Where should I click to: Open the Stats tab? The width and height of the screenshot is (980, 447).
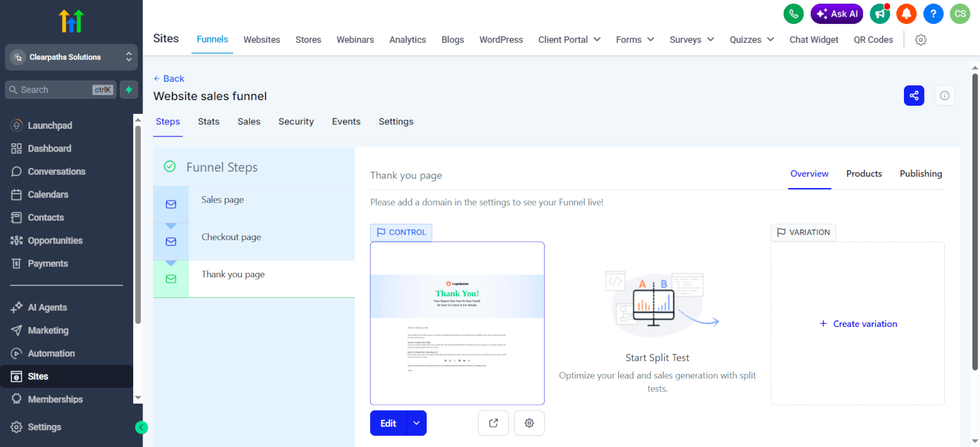(x=209, y=121)
